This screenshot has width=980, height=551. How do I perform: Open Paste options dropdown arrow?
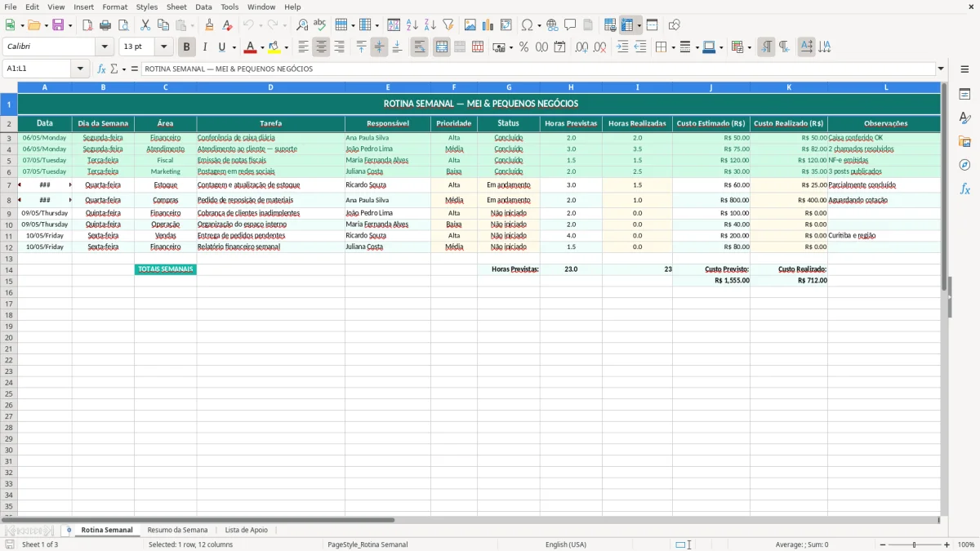pos(192,25)
